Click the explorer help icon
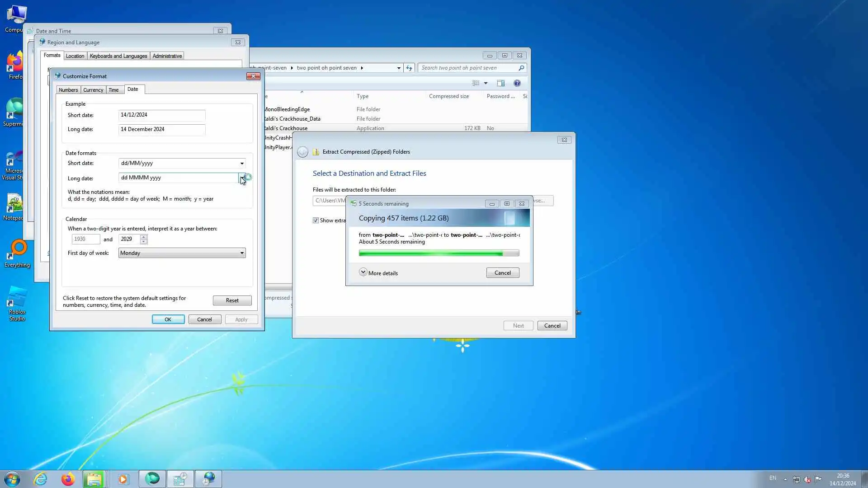Image resolution: width=868 pixels, height=488 pixels. tap(517, 83)
